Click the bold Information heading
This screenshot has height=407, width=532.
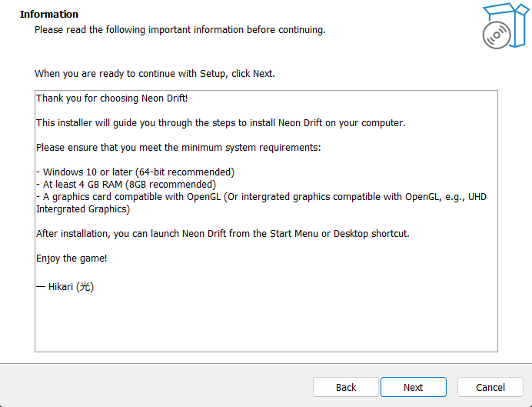(49, 15)
